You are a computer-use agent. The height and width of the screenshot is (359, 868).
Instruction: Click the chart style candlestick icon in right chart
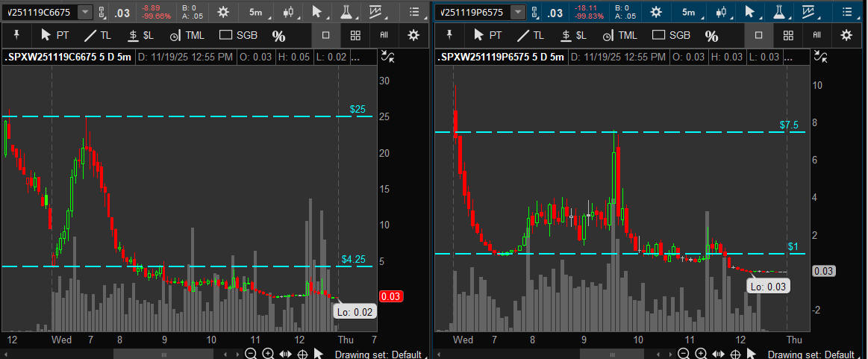(x=720, y=12)
